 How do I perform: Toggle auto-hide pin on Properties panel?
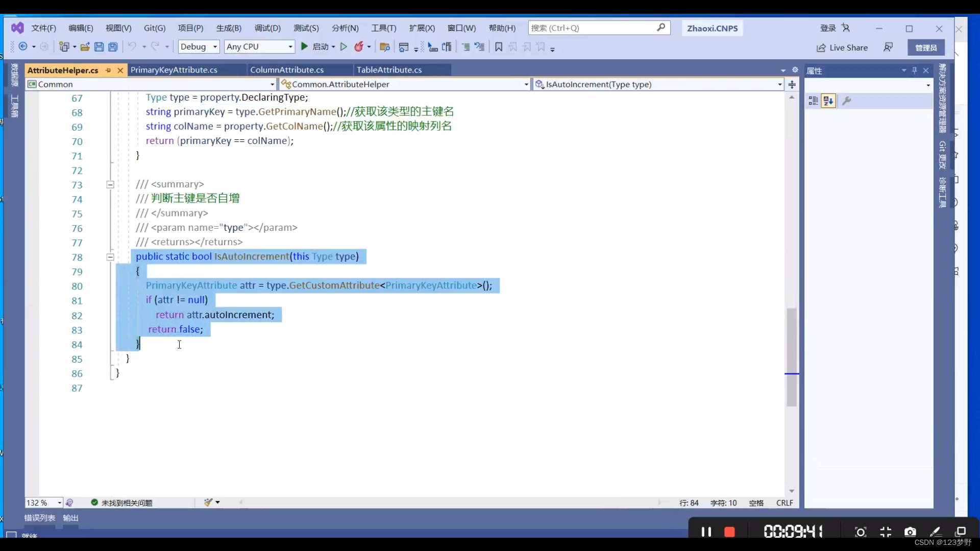[x=915, y=70]
